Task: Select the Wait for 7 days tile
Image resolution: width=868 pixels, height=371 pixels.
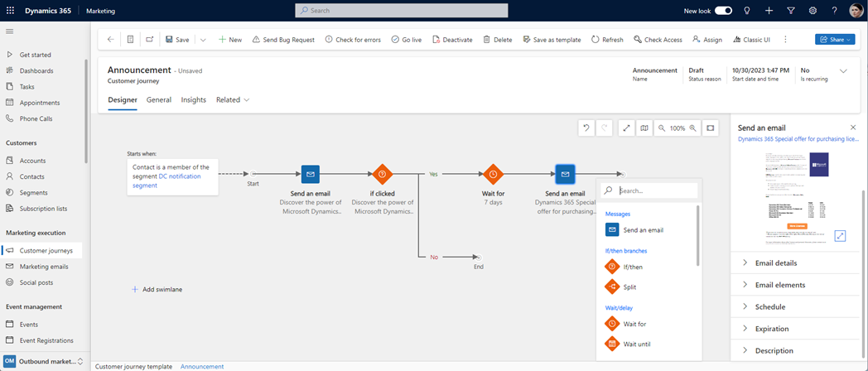Action: click(493, 174)
